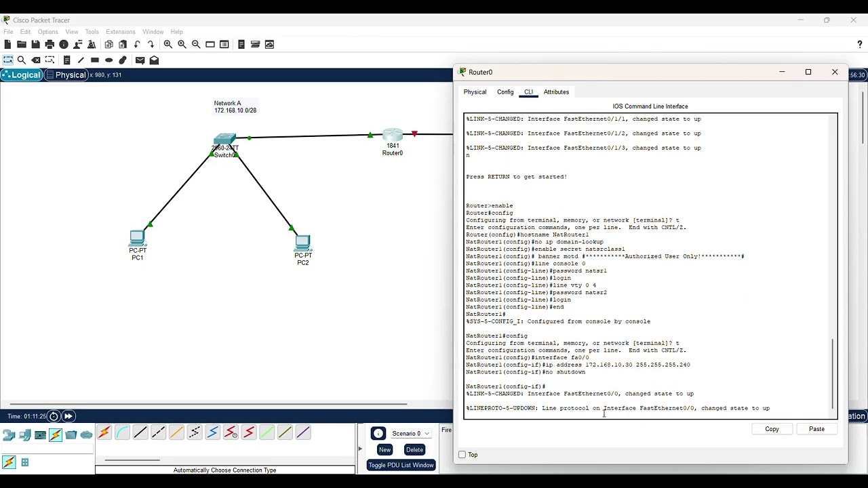Undo the last action with the toolbar icon
Screen dimensions: 868x488
pos(137,45)
